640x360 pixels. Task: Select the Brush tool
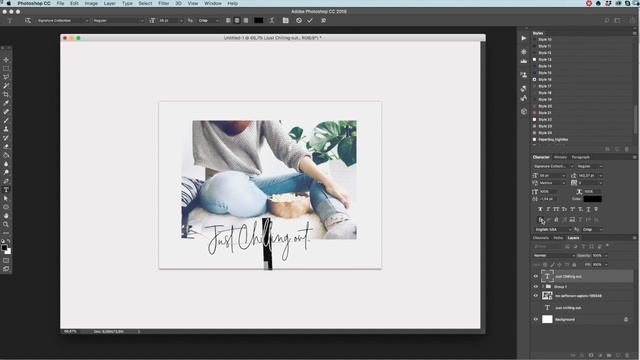pyautogui.click(x=6, y=120)
